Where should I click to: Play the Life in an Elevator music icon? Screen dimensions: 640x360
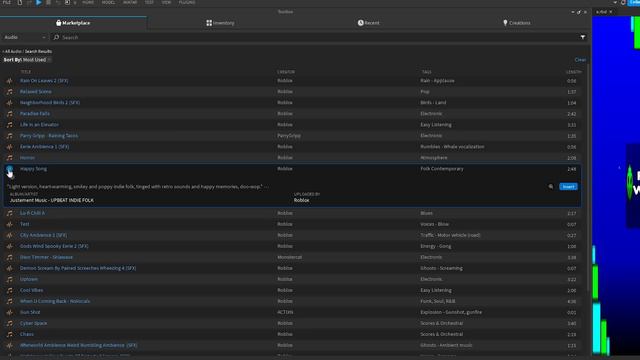click(9, 125)
